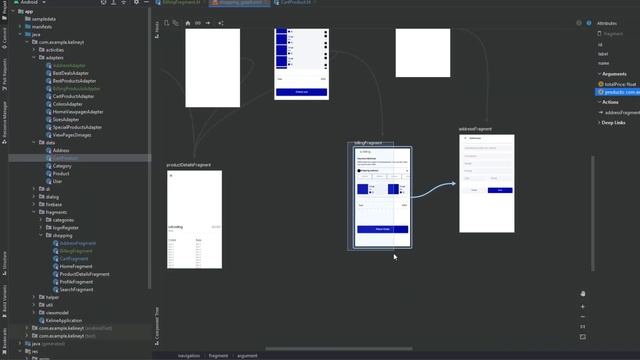Viewport: 640px width, 360px height.
Task: Click the hide project panel minus icon
Action: pos(146,2)
